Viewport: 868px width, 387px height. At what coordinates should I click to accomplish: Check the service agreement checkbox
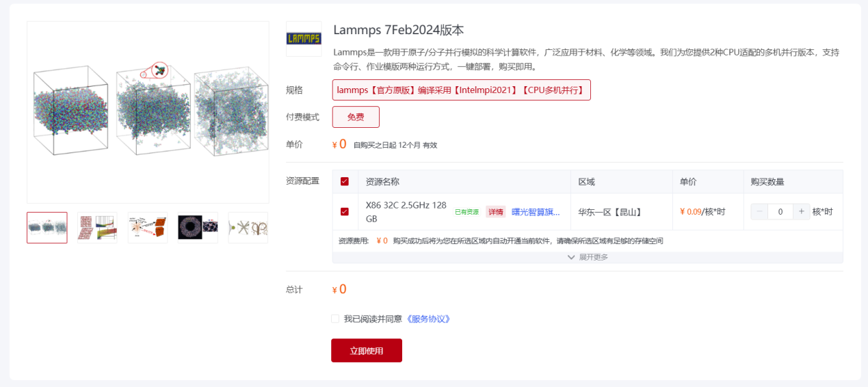pyautogui.click(x=335, y=319)
